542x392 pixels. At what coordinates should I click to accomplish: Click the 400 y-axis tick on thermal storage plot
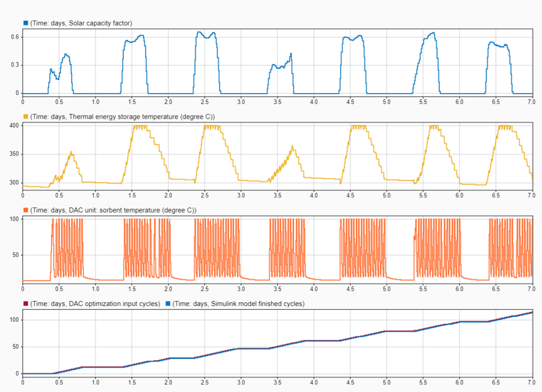(14, 126)
